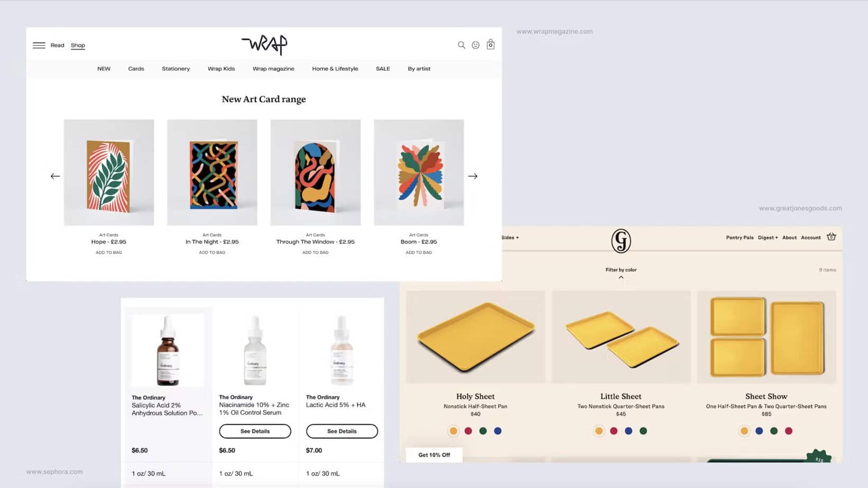
Task: Pick green color option for Sheet Show
Action: click(774, 431)
